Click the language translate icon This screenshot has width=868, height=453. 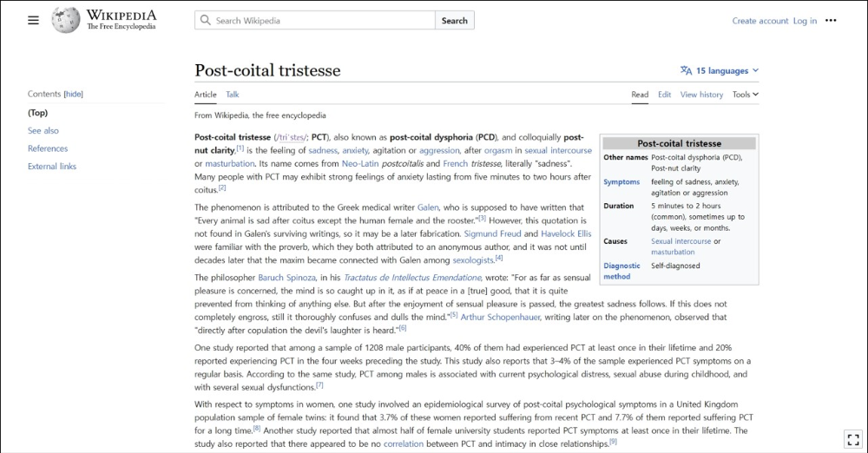[686, 70]
